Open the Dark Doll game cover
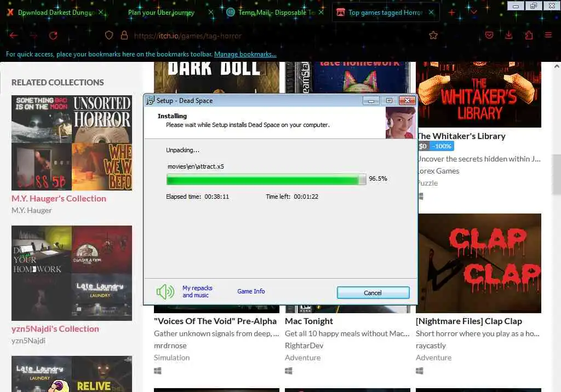This screenshot has height=392, width=561. (216, 77)
